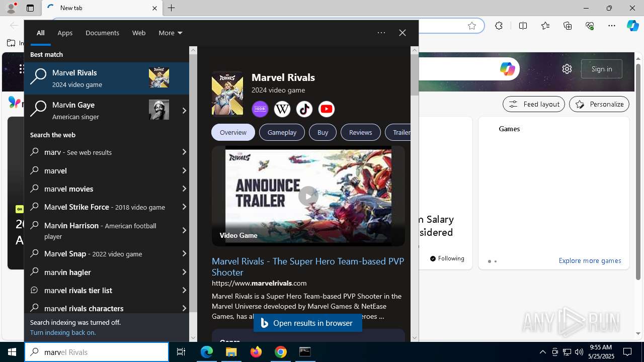644x362 pixels.
Task: Expand the More filter dropdown
Action: tap(170, 33)
